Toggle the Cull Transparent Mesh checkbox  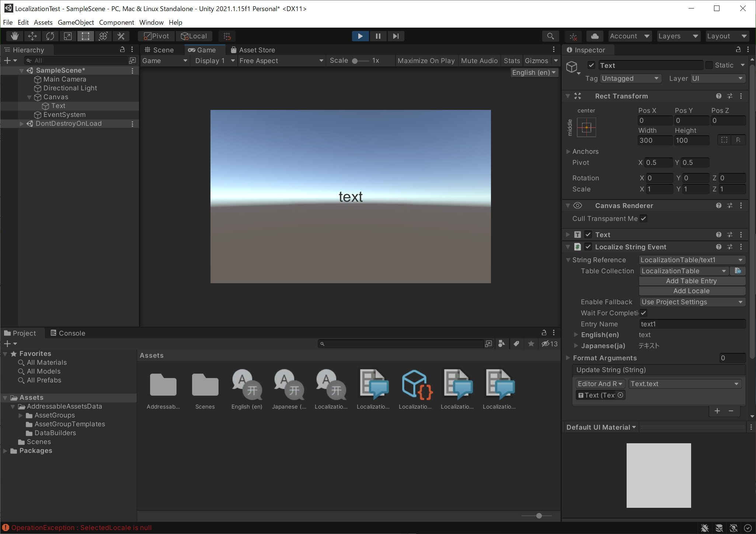tap(643, 218)
